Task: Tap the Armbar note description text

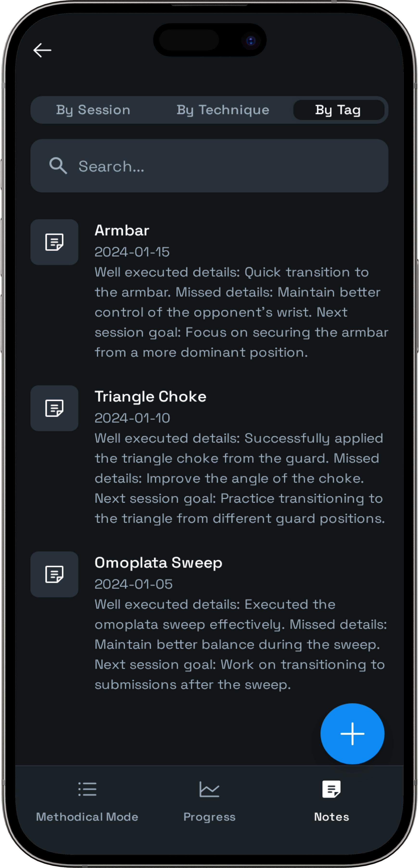Action: click(241, 312)
